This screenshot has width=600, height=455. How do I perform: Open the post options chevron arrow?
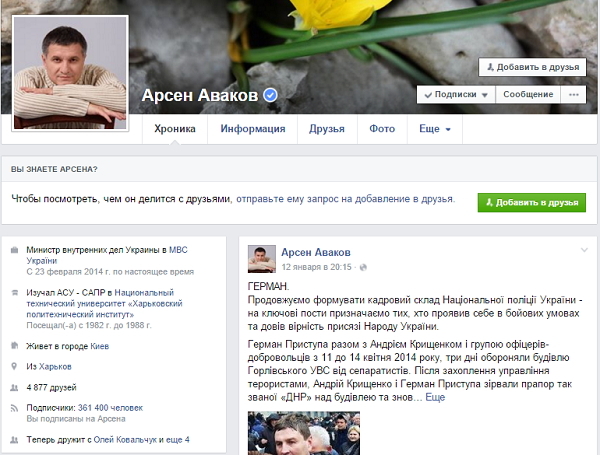coord(584,250)
